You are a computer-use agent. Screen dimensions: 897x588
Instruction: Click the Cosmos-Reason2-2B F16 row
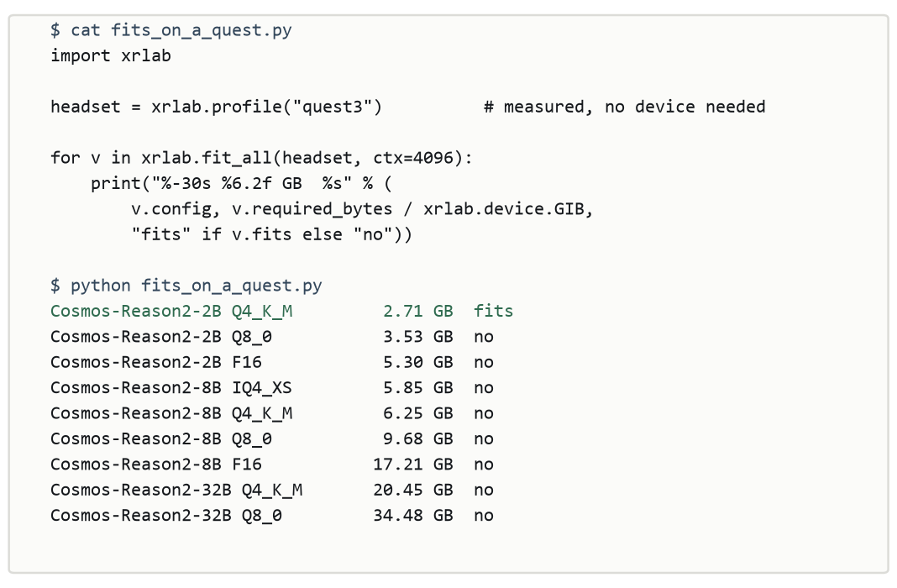point(272,363)
